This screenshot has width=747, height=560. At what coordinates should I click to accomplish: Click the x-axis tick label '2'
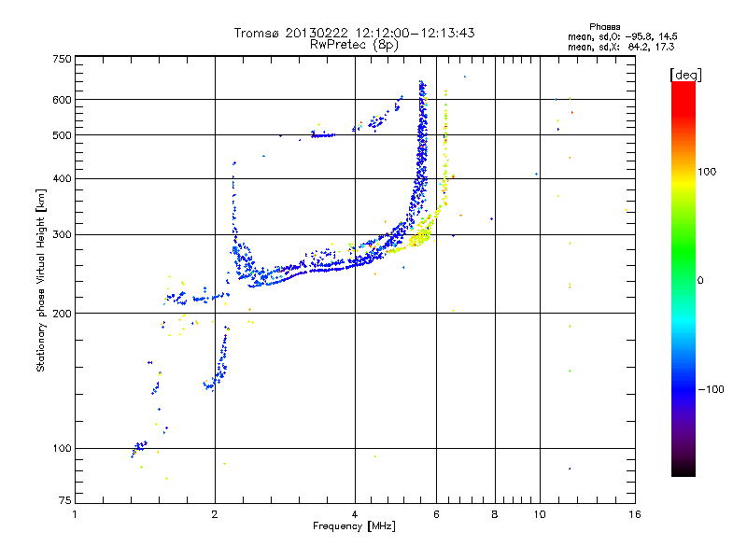[x=215, y=514]
